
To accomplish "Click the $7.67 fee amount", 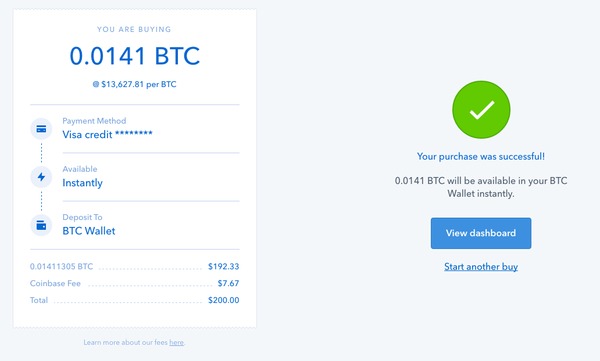I will (228, 283).
